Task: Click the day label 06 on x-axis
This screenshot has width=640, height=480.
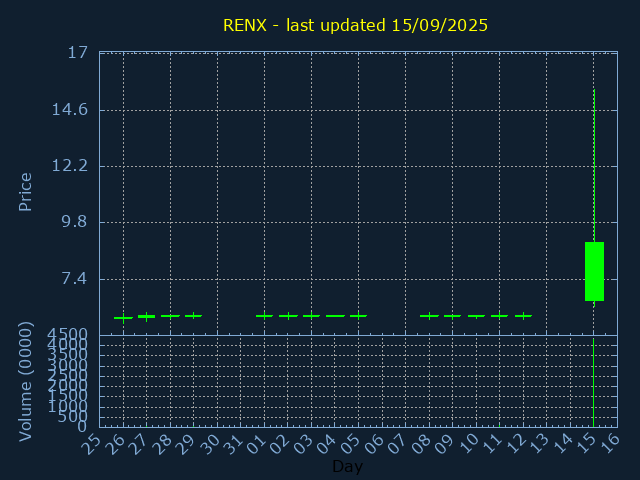Action: [373, 444]
